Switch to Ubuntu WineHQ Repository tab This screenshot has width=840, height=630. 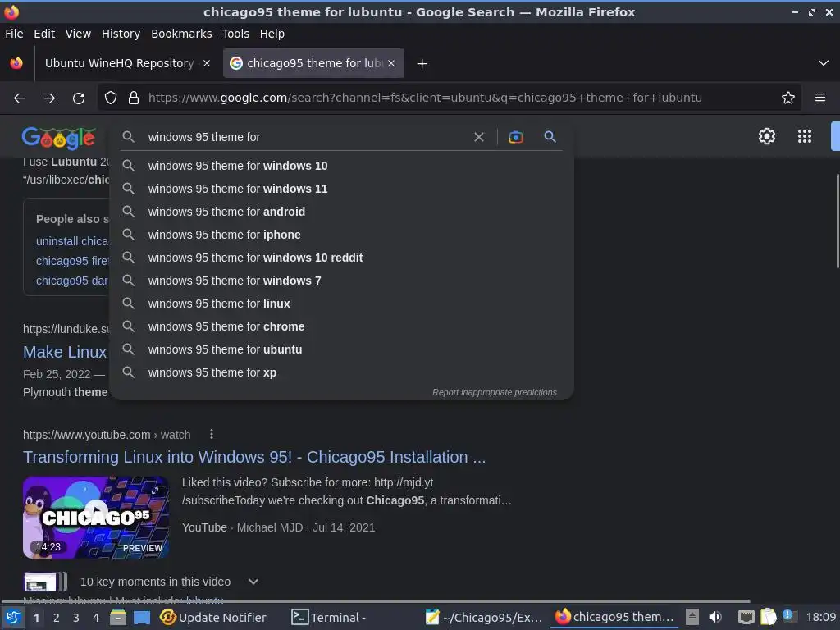click(x=119, y=63)
